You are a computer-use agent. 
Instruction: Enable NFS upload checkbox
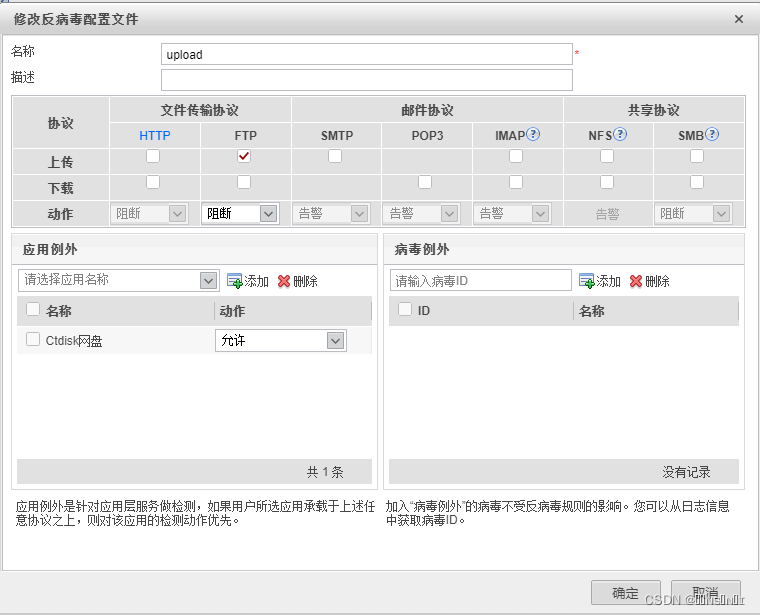[607, 156]
